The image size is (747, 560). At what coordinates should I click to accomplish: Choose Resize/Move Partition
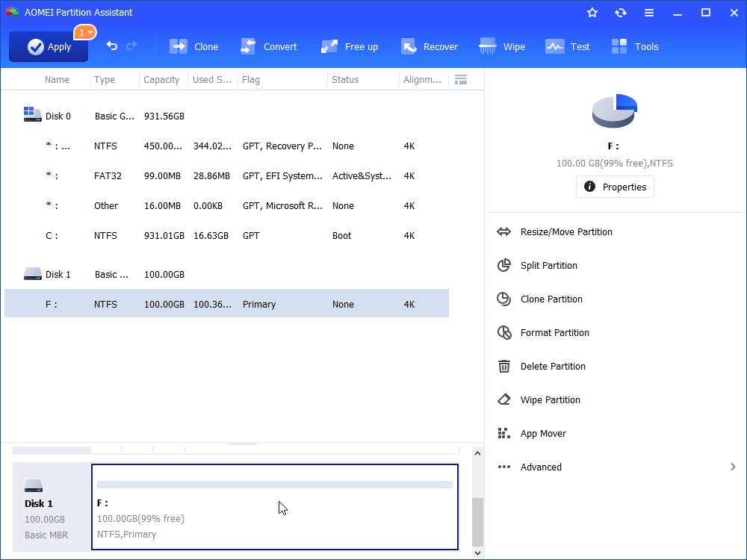pos(566,232)
